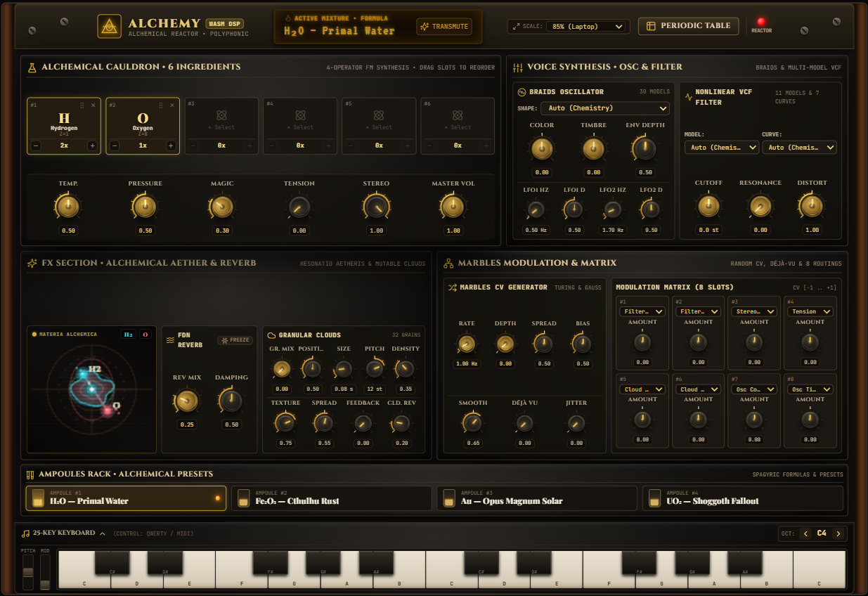Toggle the FDN Reverb Freeze button
The width and height of the screenshot is (868, 596).
coord(235,340)
